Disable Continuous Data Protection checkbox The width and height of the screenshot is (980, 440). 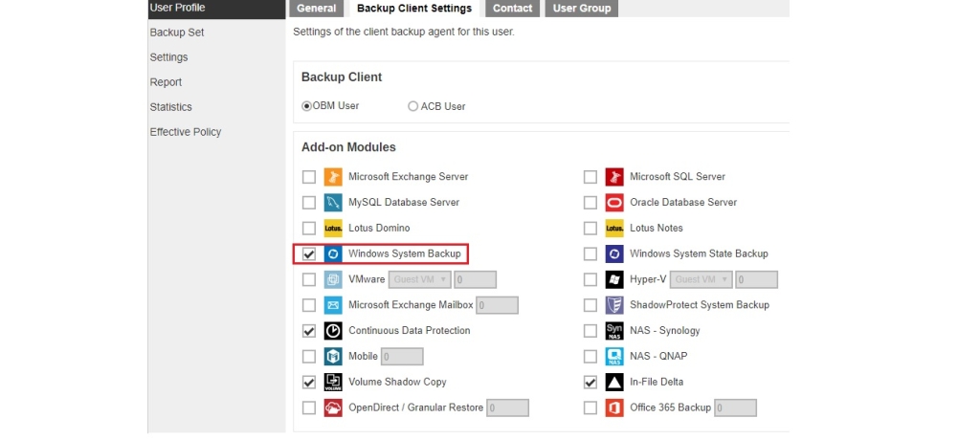[x=309, y=331]
